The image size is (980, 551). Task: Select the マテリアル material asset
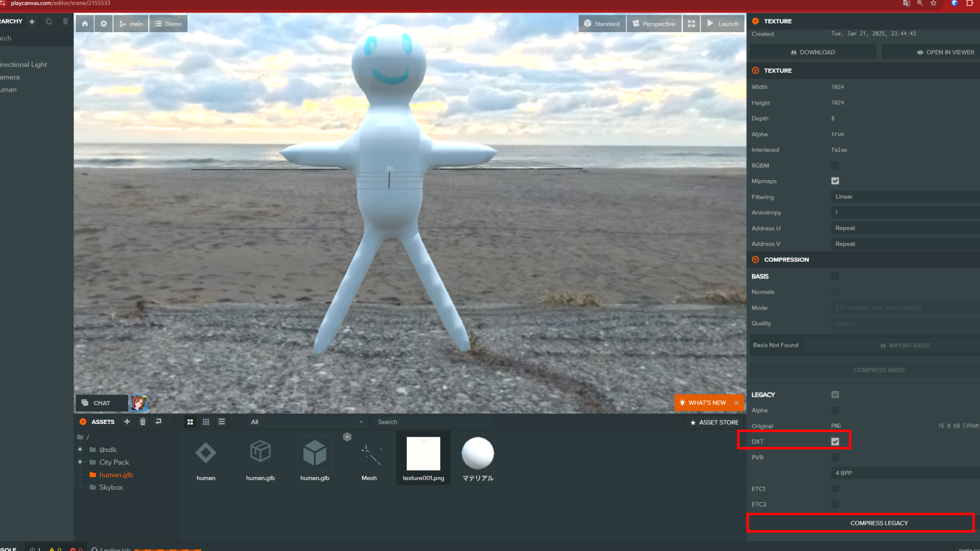tap(478, 458)
